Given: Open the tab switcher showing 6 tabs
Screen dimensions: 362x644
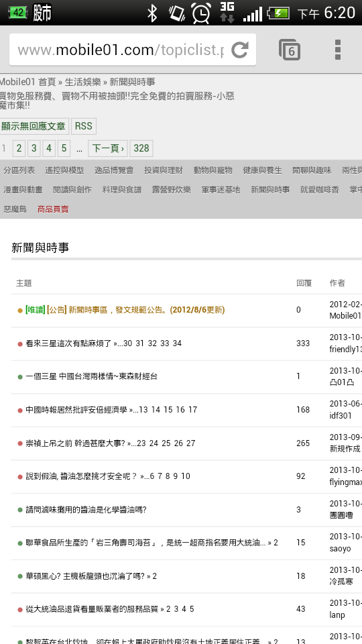Looking at the screenshot, I should tap(290, 50).
